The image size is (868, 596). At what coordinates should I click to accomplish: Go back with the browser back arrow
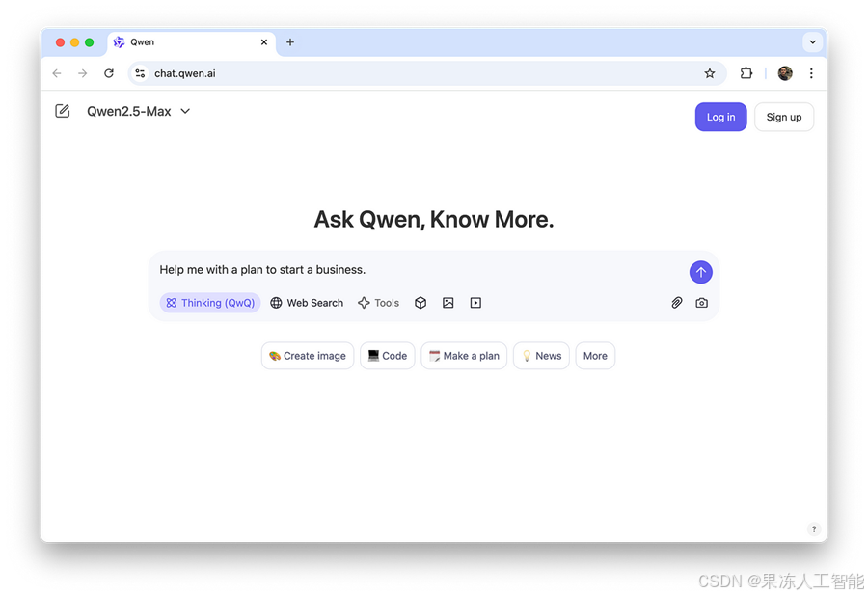pyautogui.click(x=57, y=73)
